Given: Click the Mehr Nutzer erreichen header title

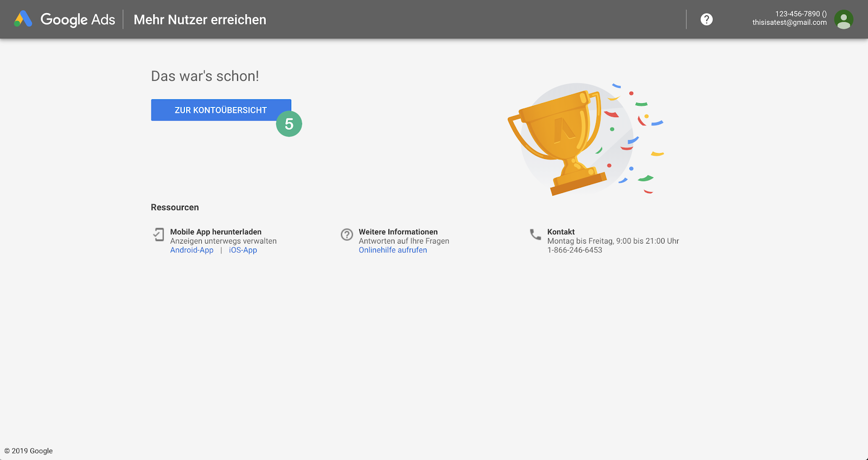Looking at the screenshot, I should pos(200,20).
